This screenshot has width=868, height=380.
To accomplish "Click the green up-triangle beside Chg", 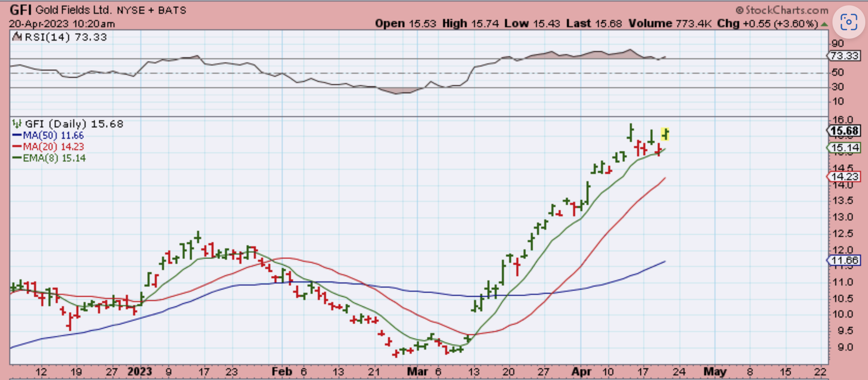I will 824,24.
